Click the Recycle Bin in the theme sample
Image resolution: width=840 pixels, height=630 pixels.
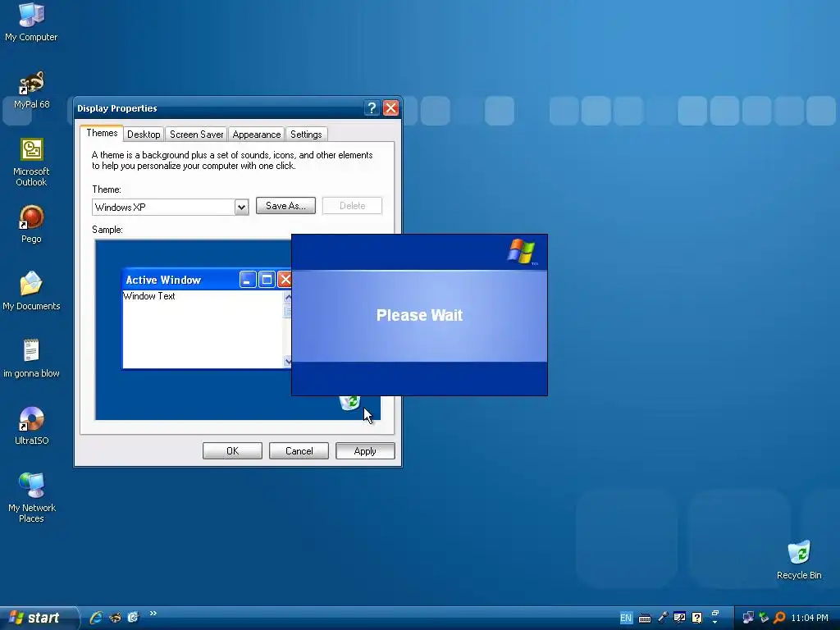pos(349,403)
